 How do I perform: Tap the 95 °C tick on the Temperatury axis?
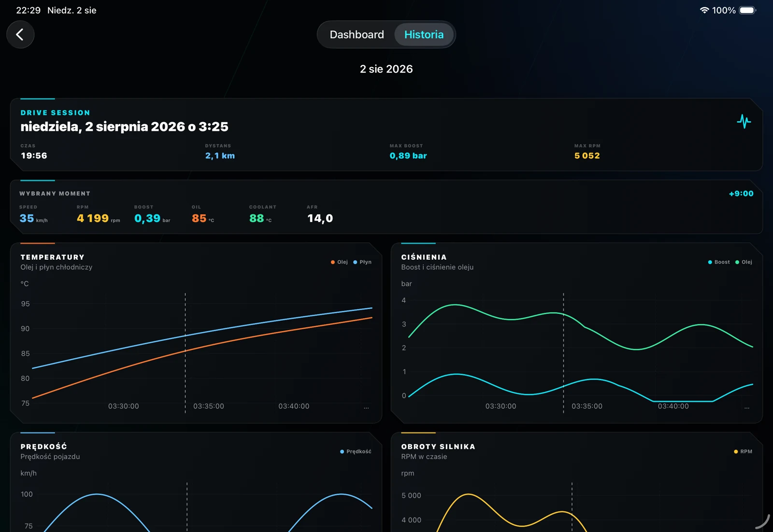(25, 304)
